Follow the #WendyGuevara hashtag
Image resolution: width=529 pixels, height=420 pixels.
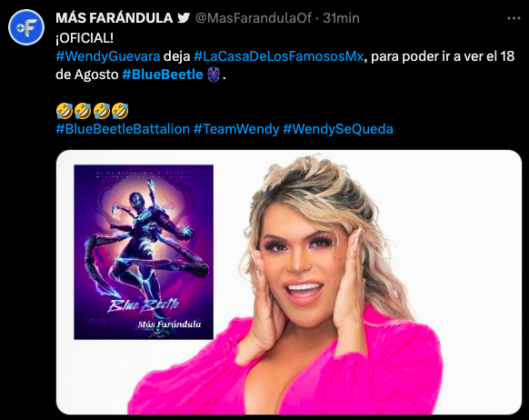(108, 56)
